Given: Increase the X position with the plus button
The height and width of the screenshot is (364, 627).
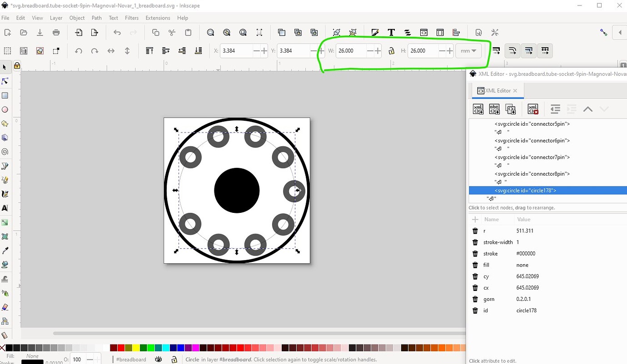Looking at the screenshot, I should 264,51.
